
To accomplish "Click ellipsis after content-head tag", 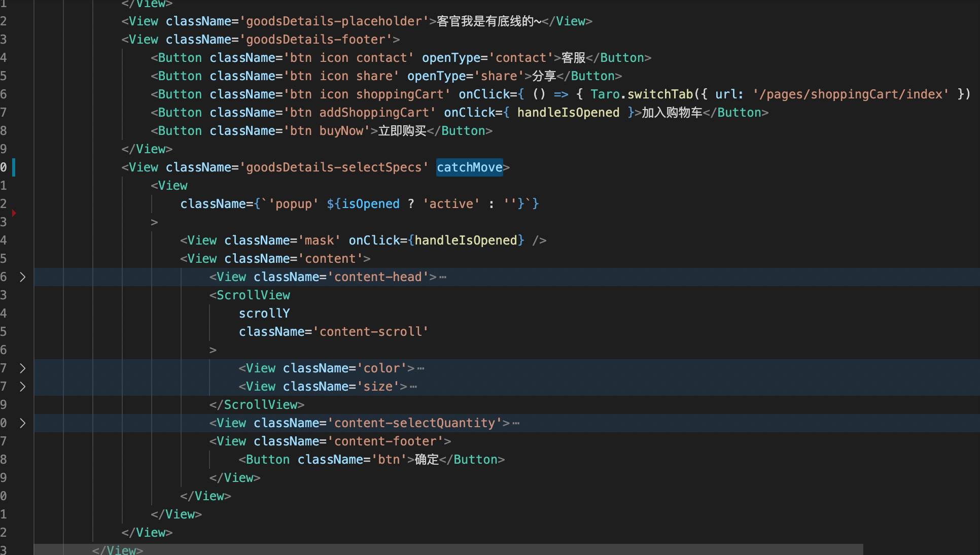I will (x=443, y=277).
